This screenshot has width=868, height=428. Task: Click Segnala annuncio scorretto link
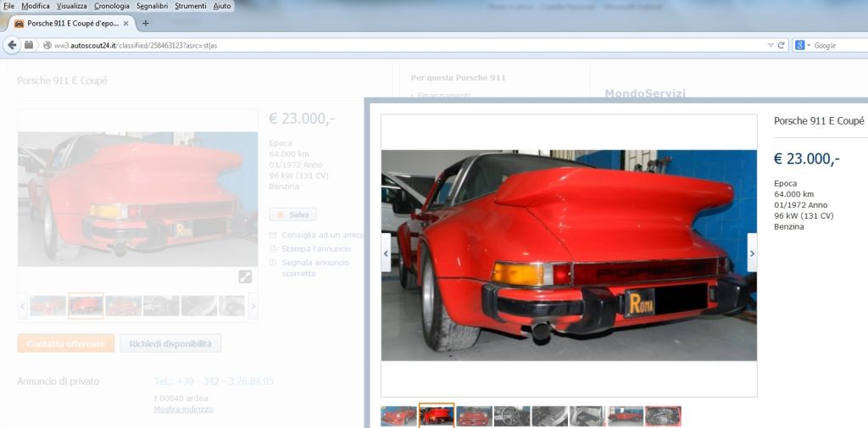pyautogui.click(x=315, y=268)
